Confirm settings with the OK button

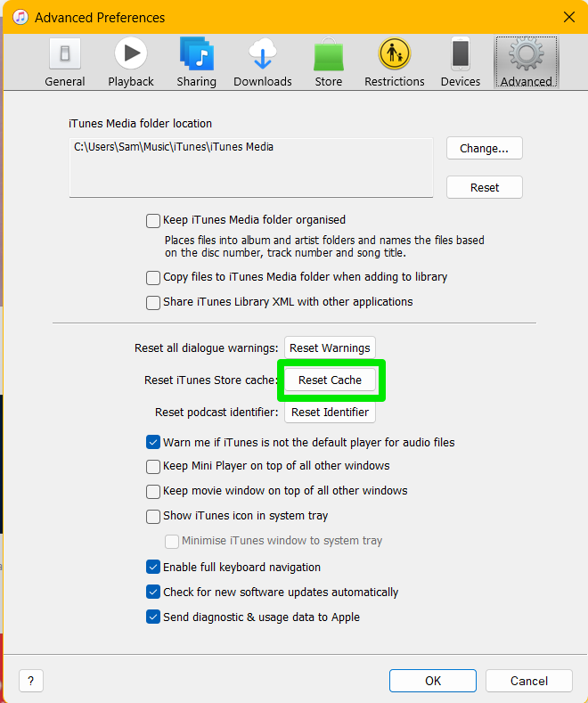[433, 681]
